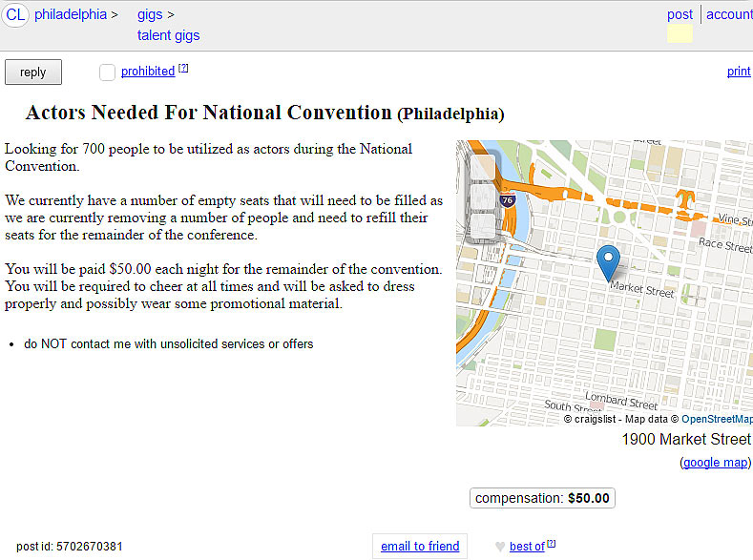
Task: Print this posting
Action: [x=739, y=72]
